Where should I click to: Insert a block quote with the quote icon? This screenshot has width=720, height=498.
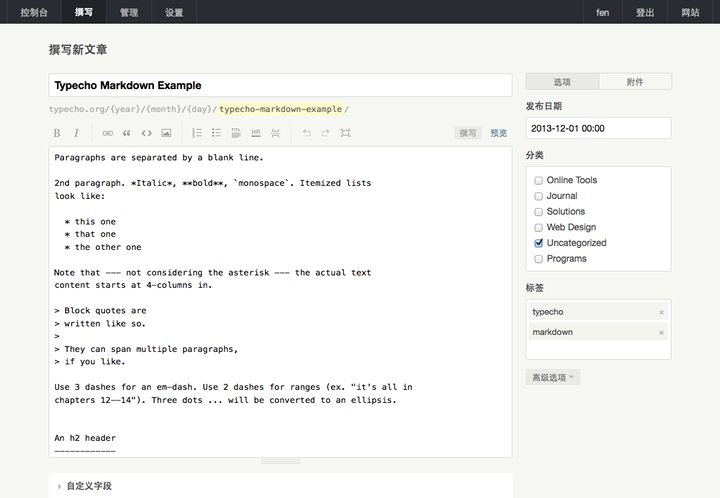pos(127,133)
